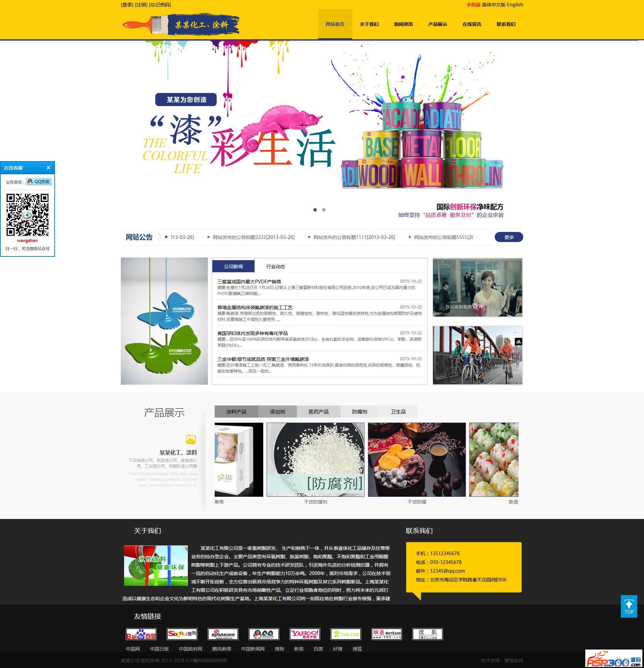Select the first banner slide dot

(x=315, y=210)
